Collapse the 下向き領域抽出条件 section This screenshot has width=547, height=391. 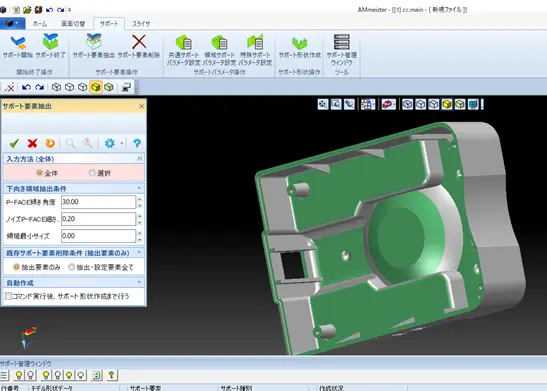click(139, 188)
